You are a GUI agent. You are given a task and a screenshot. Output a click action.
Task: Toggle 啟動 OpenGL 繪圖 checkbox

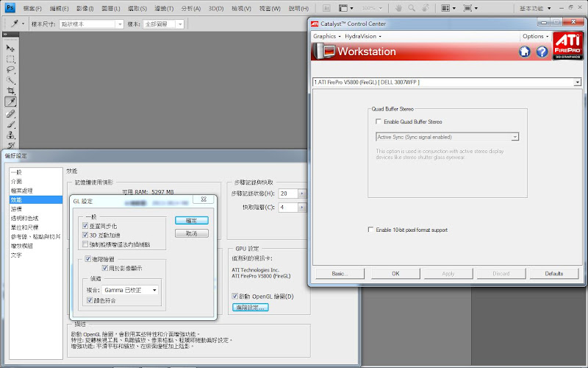pyautogui.click(x=234, y=296)
